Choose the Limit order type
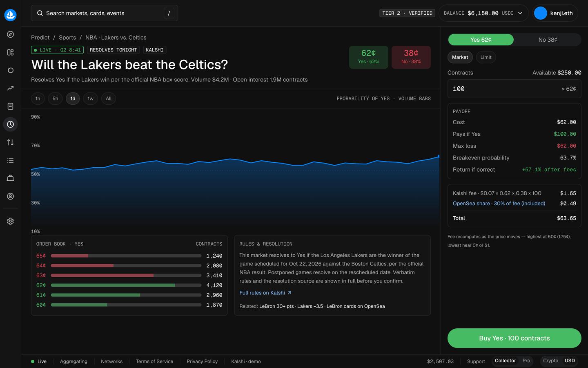 486,57
